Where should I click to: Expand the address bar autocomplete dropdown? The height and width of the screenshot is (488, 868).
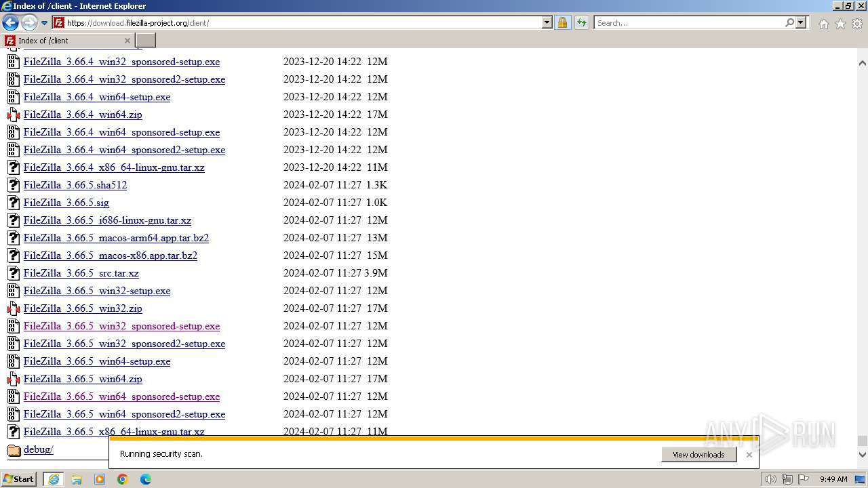click(547, 22)
